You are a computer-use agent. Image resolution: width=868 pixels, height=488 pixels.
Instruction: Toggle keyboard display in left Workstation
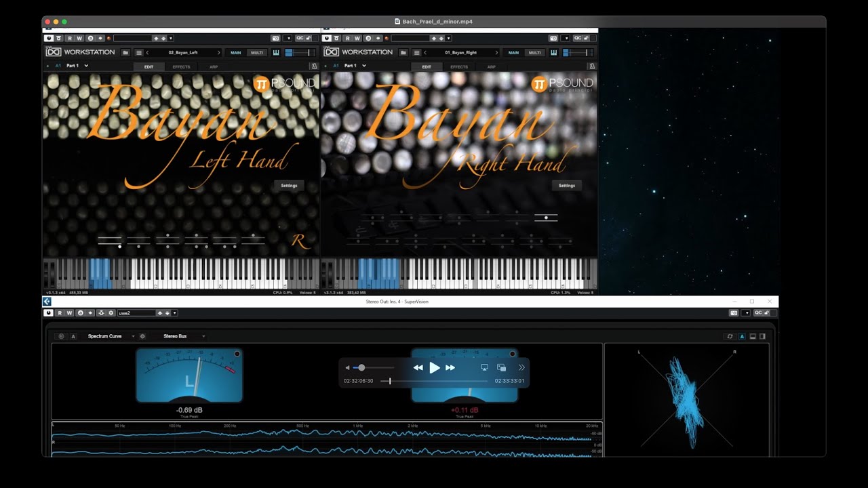[x=276, y=52]
